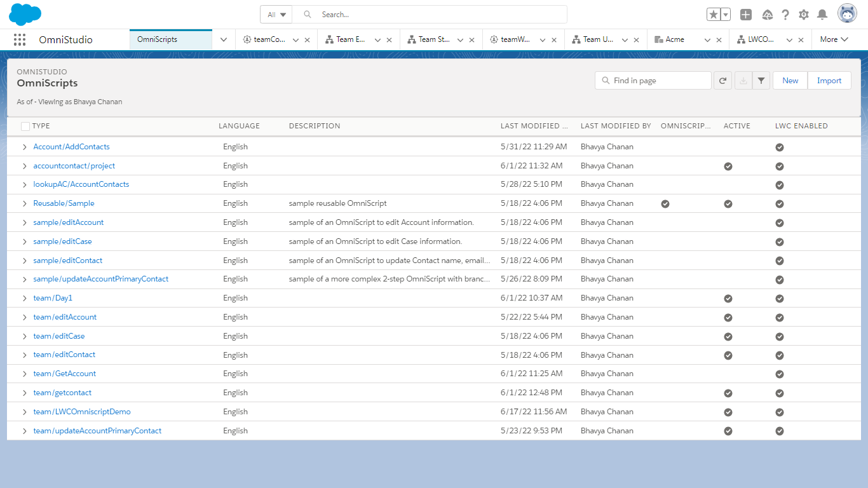Open the user profile avatar

847,13
